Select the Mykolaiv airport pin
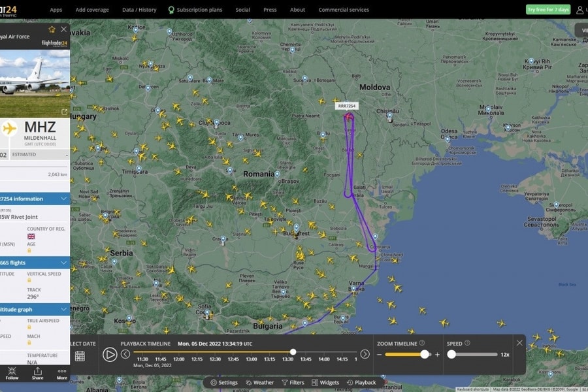 pos(488,109)
